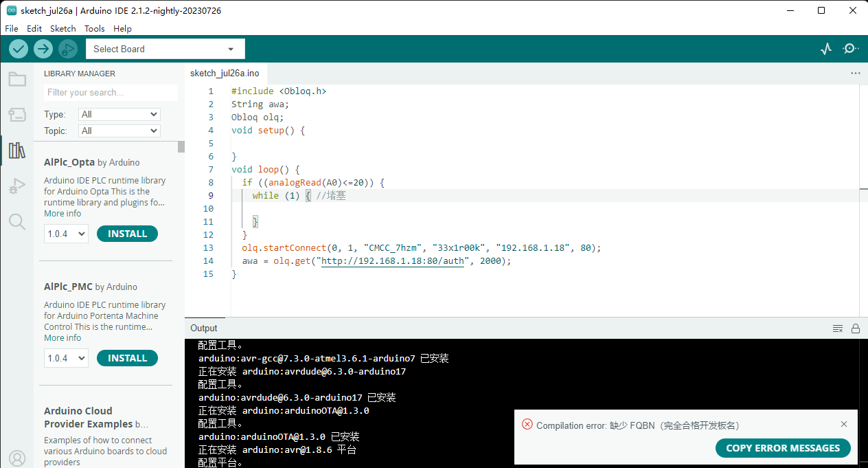This screenshot has height=468, width=868.
Task: Open the library Type filter dropdown
Action: (119, 114)
